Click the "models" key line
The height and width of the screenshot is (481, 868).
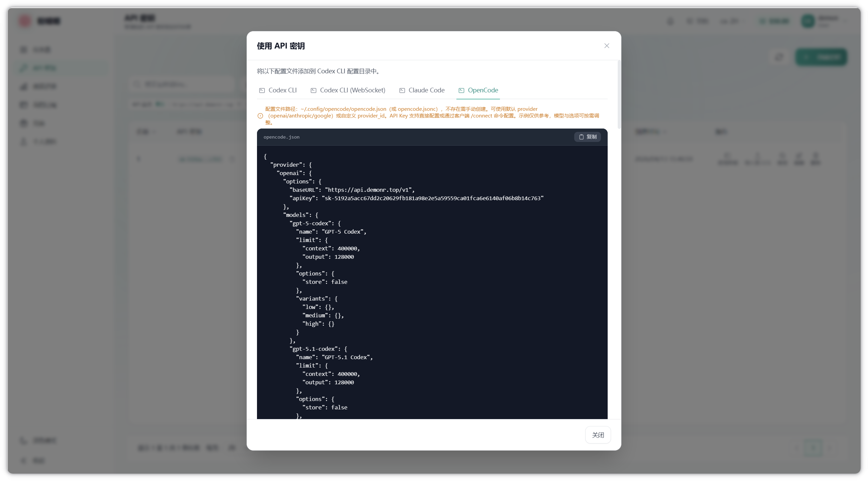[300, 215]
